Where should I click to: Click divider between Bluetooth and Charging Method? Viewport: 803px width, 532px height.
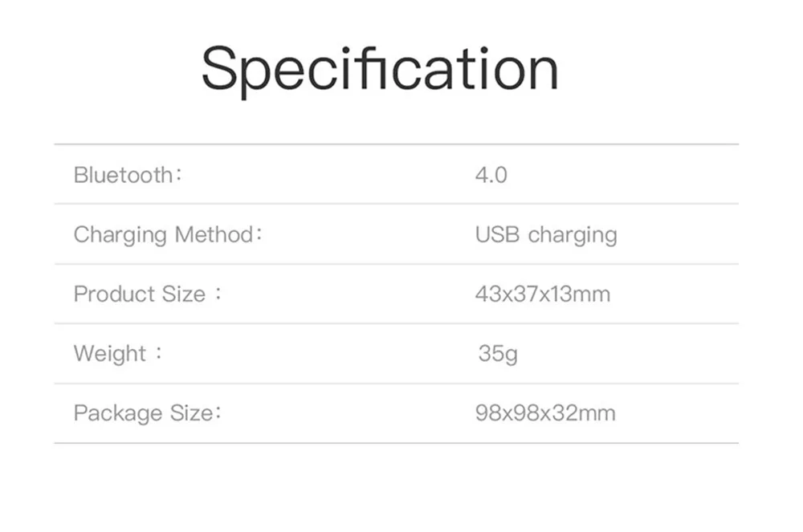[396, 204]
